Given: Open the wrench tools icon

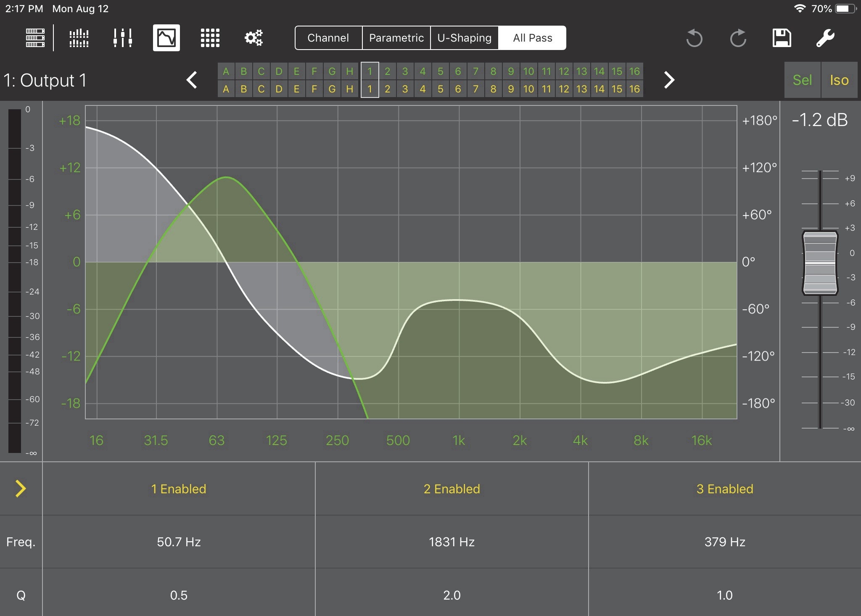Looking at the screenshot, I should [825, 38].
